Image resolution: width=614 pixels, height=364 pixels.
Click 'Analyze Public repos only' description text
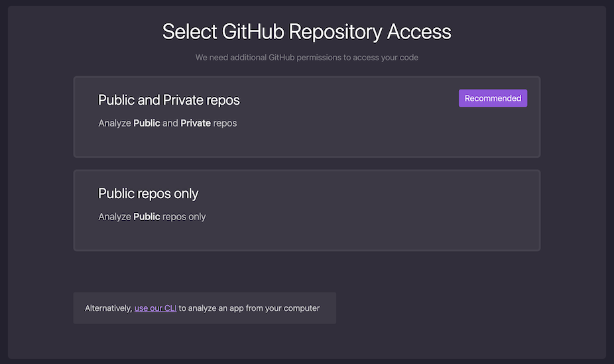tap(152, 217)
